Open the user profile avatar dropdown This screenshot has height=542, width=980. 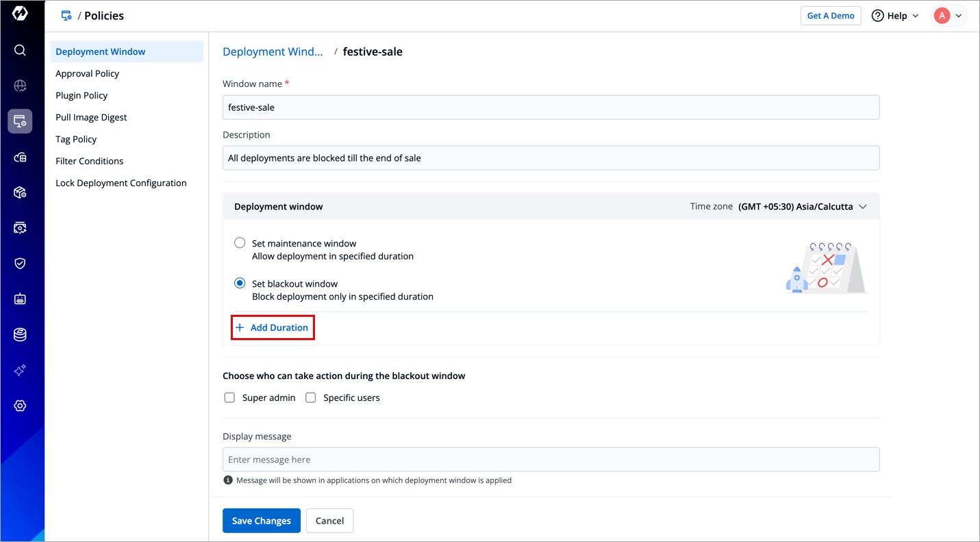(948, 16)
